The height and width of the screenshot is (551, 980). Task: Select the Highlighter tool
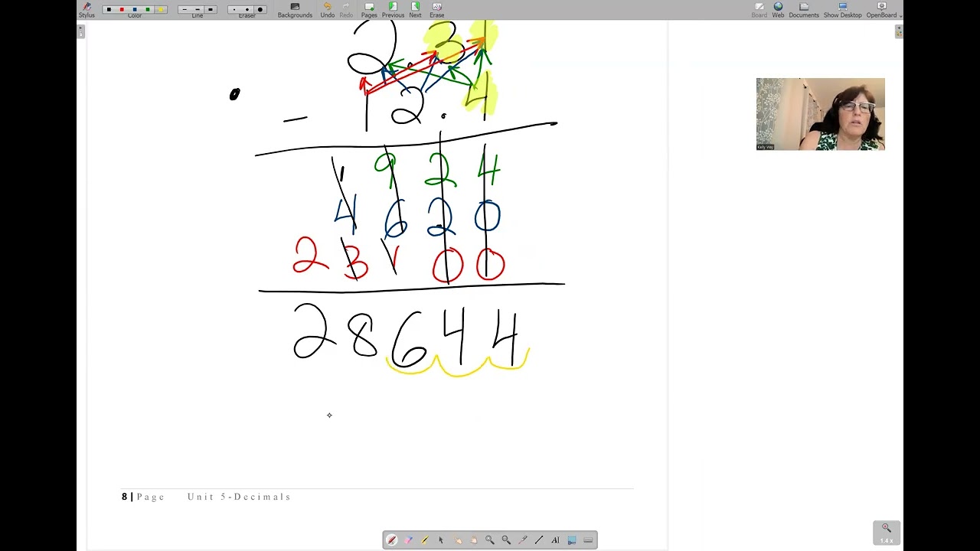coord(424,540)
